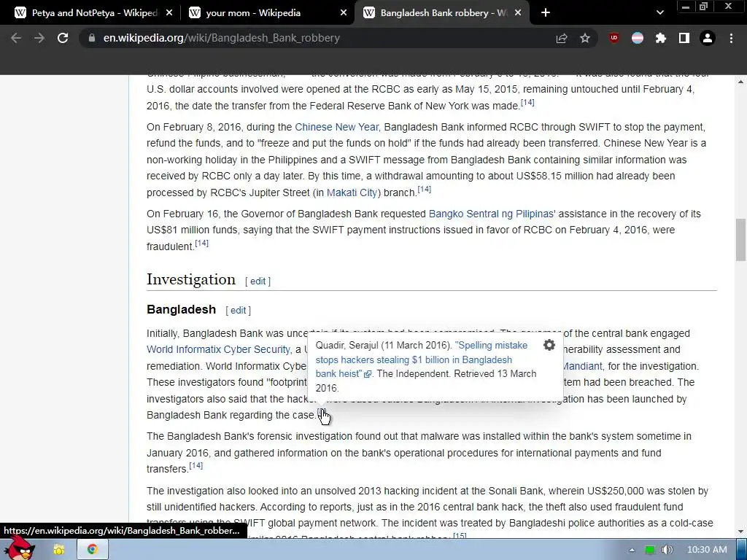Viewport: 747px width, 560px height.
Task: Close the your mom Wikipedia tab
Action: tap(344, 13)
